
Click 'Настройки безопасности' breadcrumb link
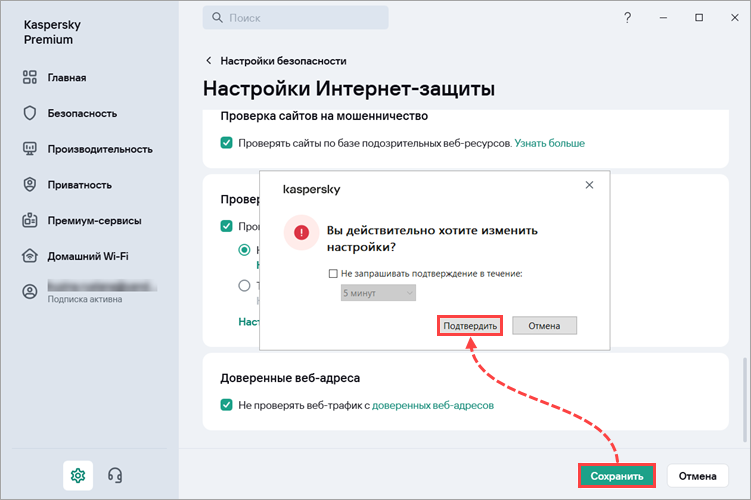283,61
